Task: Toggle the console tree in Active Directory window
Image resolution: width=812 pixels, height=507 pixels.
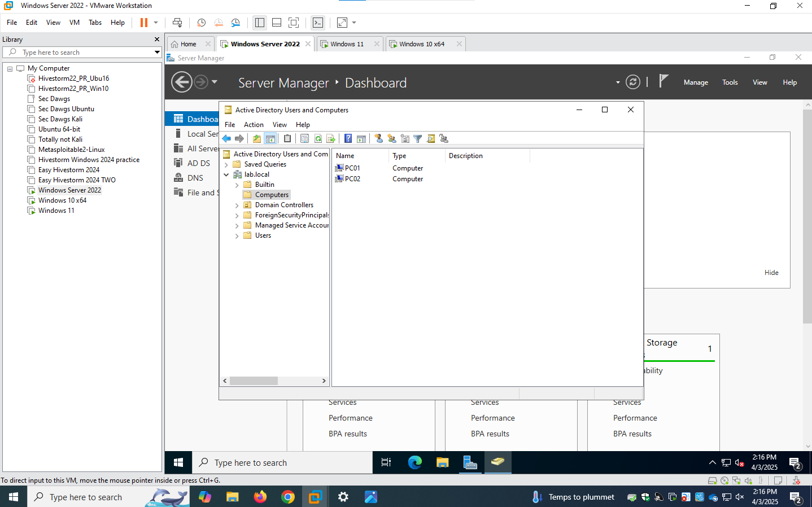Action: click(x=270, y=138)
